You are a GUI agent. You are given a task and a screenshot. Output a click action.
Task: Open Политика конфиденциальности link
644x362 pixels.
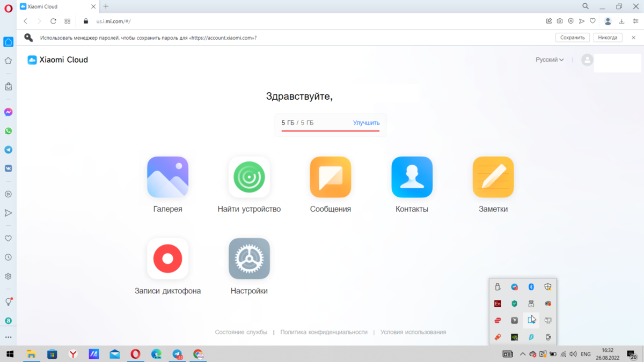(x=324, y=332)
